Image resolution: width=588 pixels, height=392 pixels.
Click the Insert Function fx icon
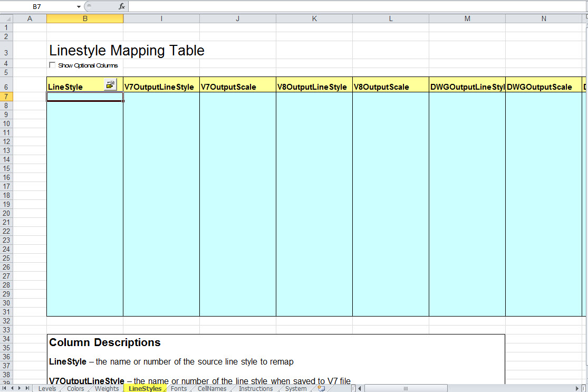point(121,6)
